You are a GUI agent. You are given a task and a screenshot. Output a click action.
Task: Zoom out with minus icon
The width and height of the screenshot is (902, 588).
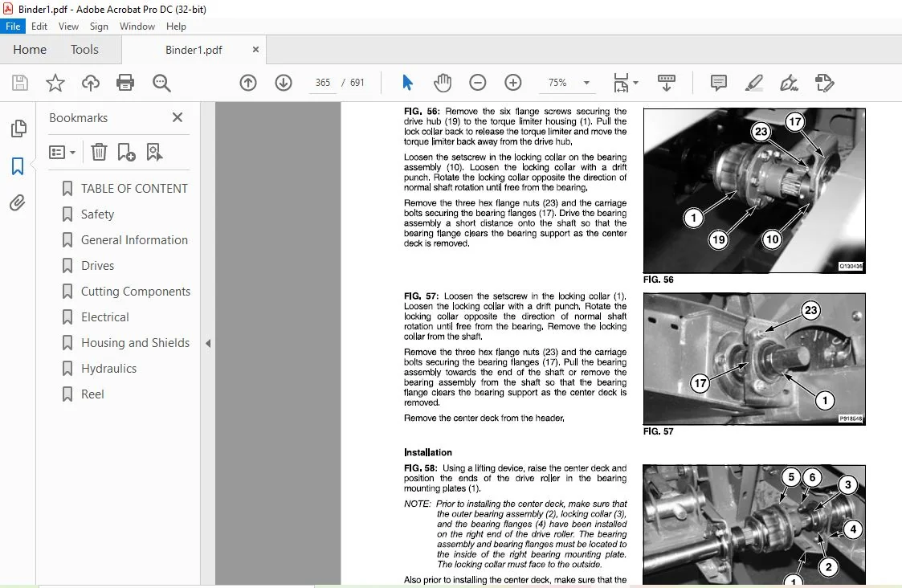[x=477, y=83]
